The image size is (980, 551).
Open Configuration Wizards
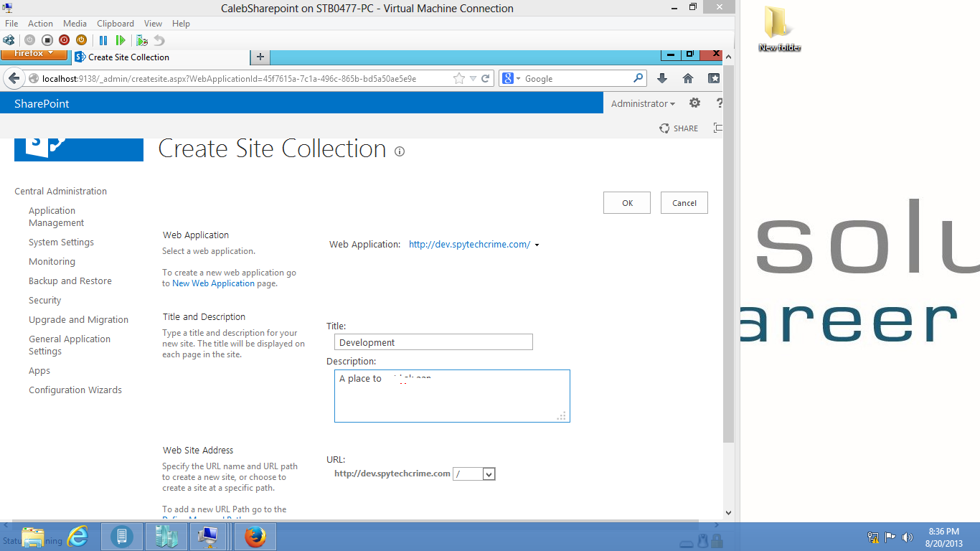point(75,390)
